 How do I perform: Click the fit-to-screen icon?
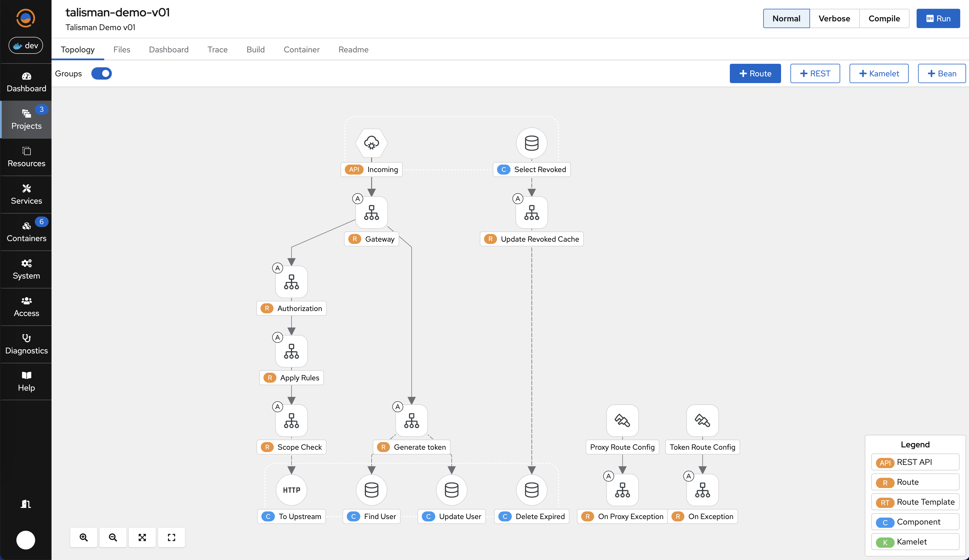point(142,537)
